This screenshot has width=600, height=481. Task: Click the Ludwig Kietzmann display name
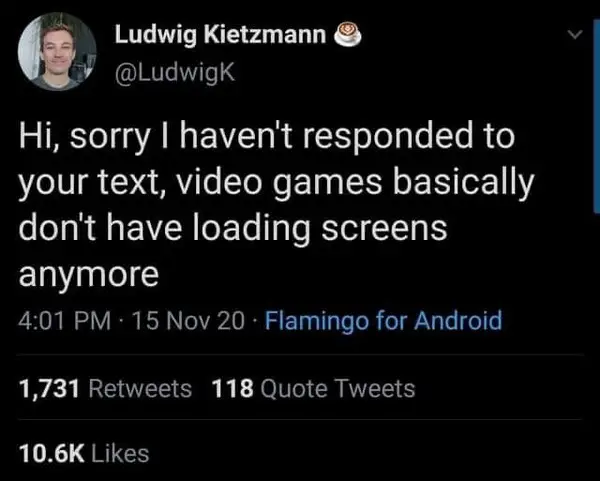coord(220,34)
